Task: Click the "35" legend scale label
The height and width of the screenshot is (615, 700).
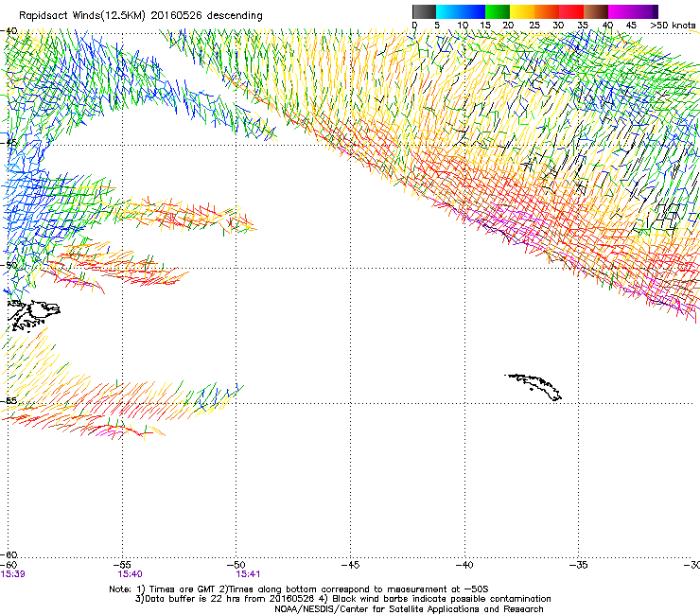Action: click(x=583, y=26)
